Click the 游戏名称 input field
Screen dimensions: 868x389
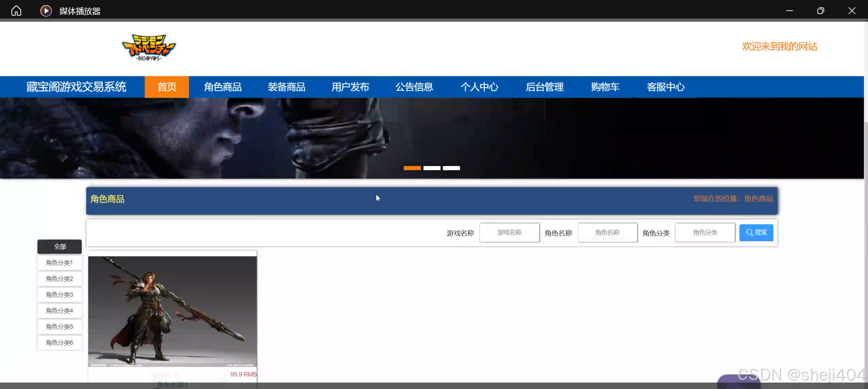pyautogui.click(x=509, y=232)
